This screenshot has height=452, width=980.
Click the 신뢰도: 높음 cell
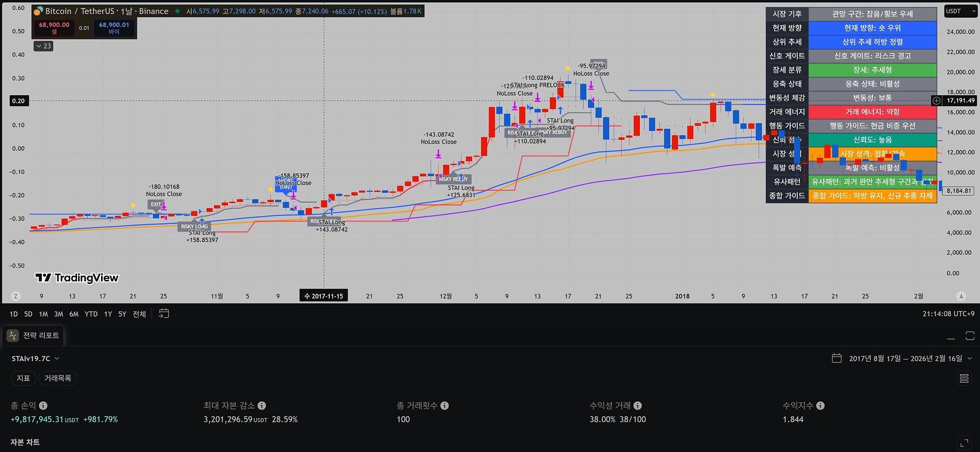[872, 140]
